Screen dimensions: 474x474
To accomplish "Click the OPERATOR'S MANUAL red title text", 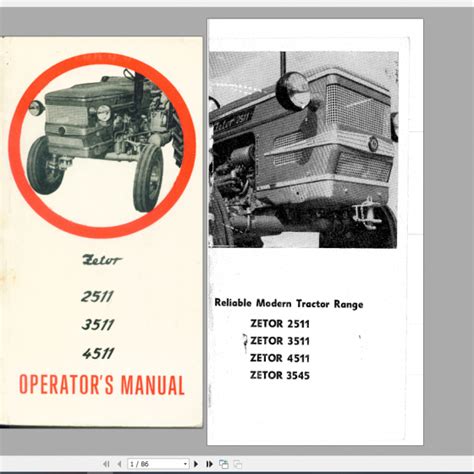I will coord(102,384).
